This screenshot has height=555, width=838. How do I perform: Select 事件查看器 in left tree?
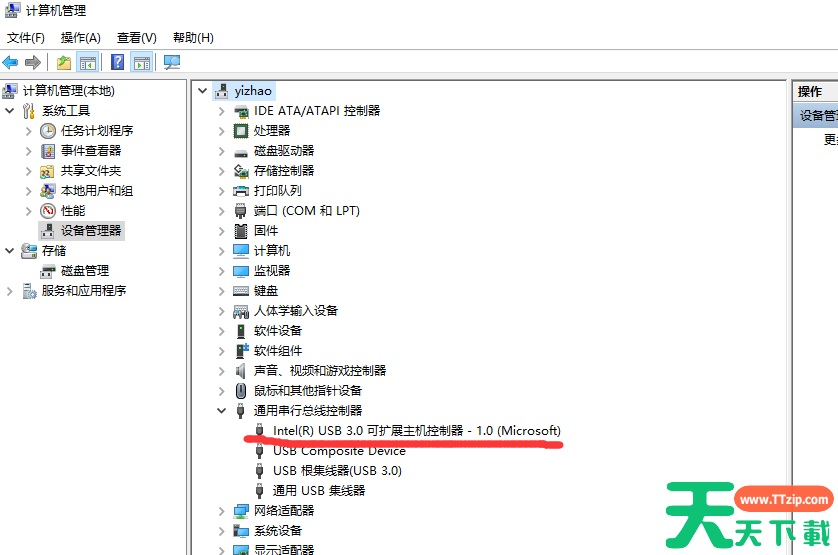91,151
